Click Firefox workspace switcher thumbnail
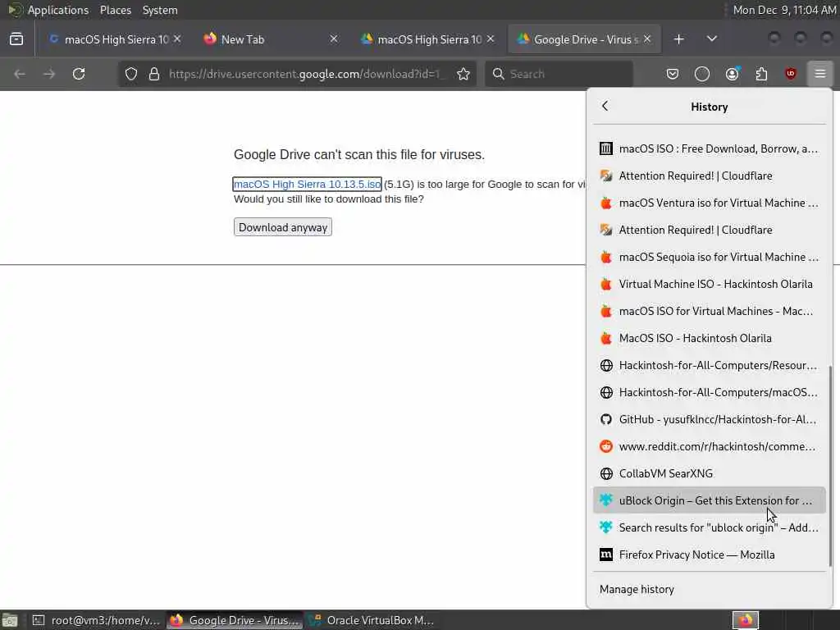The image size is (840, 630). pyautogui.click(x=745, y=620)
